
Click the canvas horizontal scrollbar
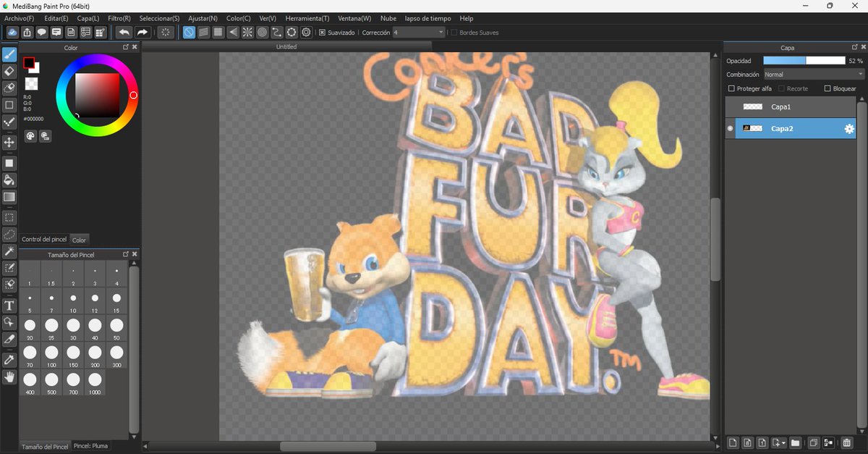click(328, 446)
